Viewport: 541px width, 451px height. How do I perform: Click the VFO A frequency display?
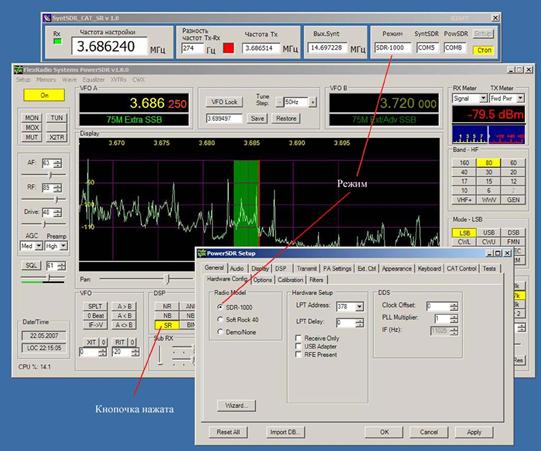[x=134, y=103]
